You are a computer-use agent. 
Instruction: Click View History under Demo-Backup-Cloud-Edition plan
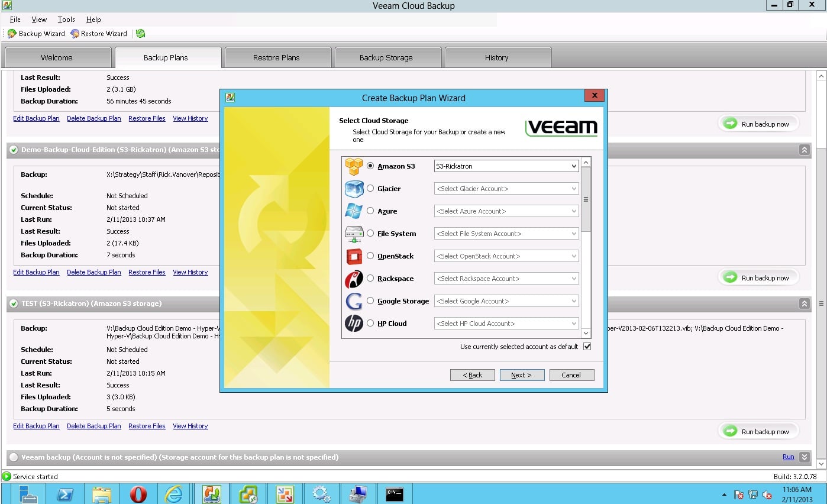coord(190,272)
